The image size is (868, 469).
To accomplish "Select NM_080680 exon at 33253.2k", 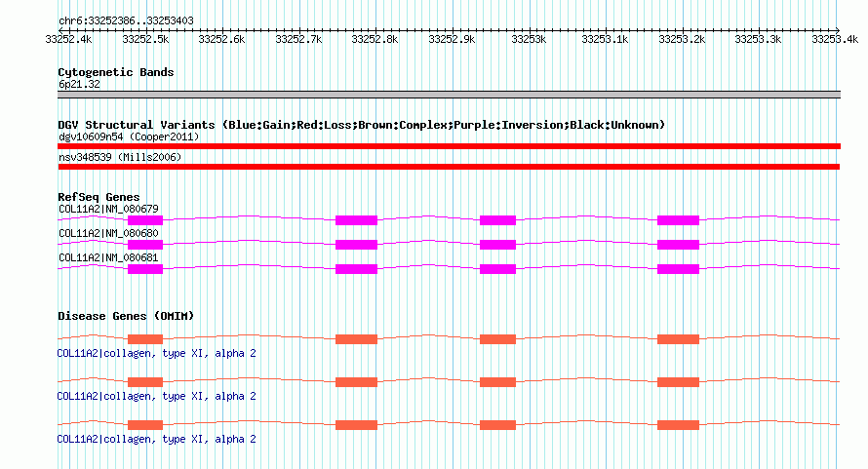I will pos(678,245).
